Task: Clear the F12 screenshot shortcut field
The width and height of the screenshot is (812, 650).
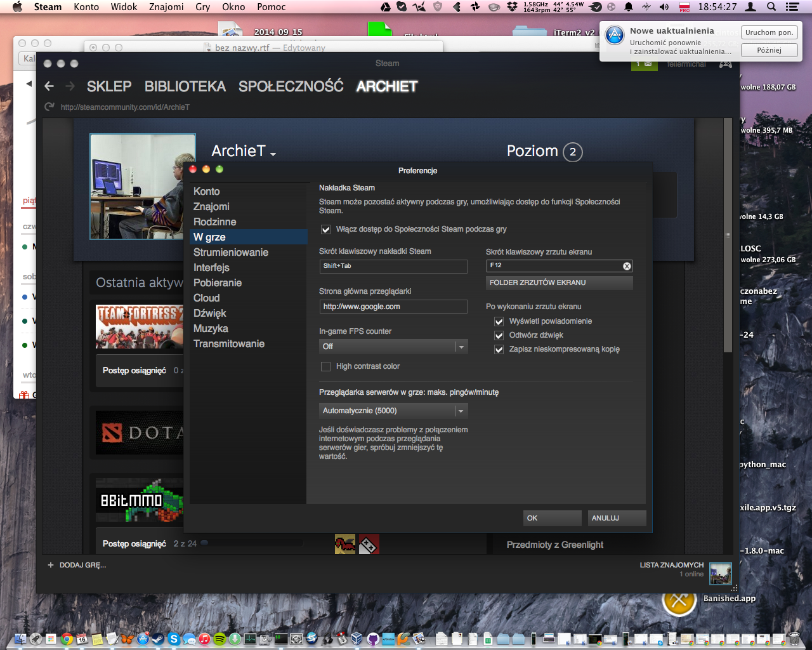Action: (x=627, y=266)
